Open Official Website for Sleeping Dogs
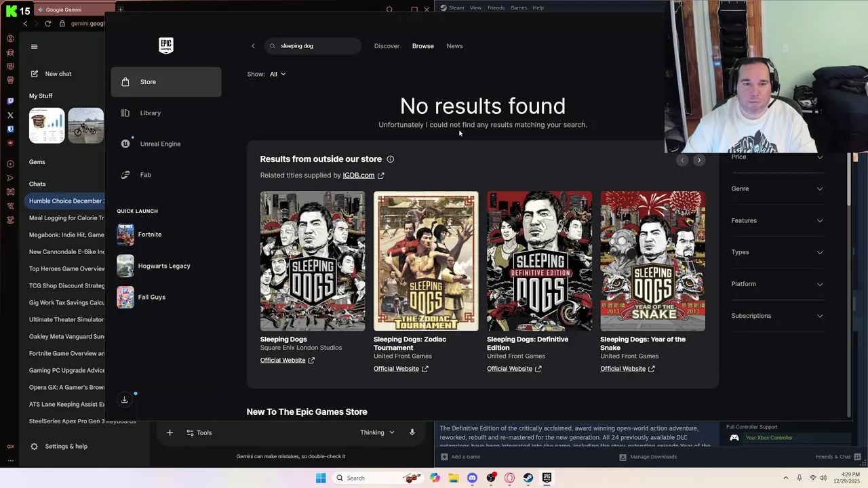The image size is (868, 488). click(288, 361)
